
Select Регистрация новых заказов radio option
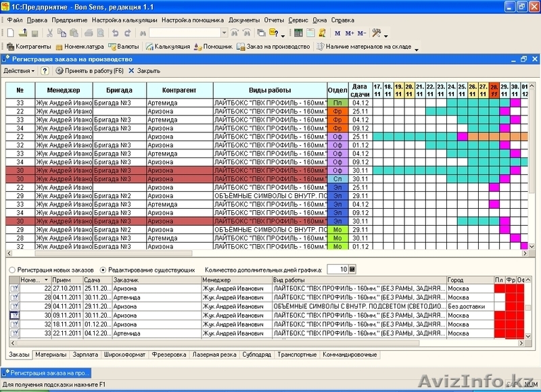pyautogui.click(x=12, y=270)
